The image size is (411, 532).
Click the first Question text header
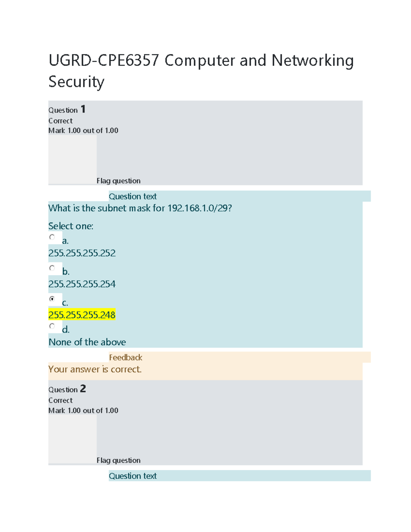point(133,196)
